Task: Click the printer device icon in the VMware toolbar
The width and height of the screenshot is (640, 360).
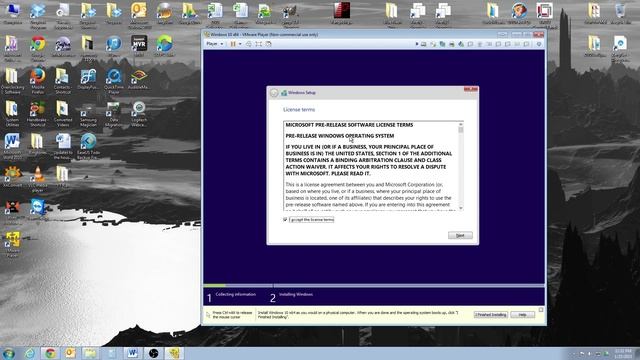Action: pos(452,44)
